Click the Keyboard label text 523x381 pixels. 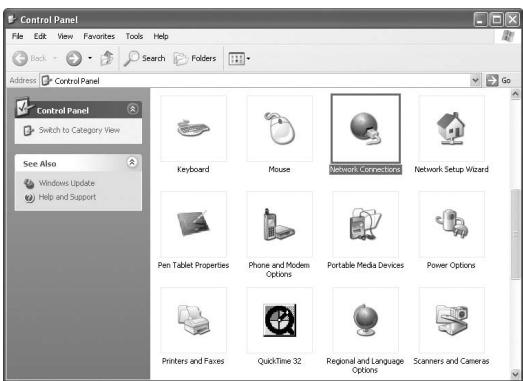193,169
